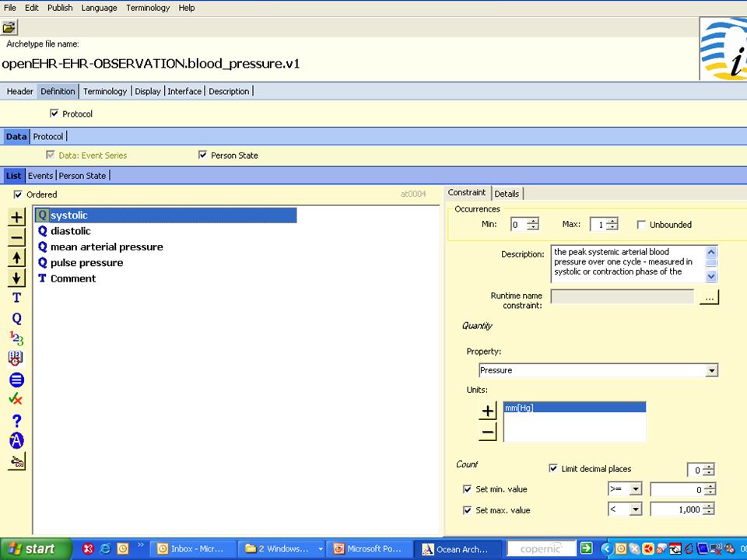The height and width of the screenshot is (560, 747).
Task: Open the Terminology menu
Action: pyautogui.click(x=148, y=8)
